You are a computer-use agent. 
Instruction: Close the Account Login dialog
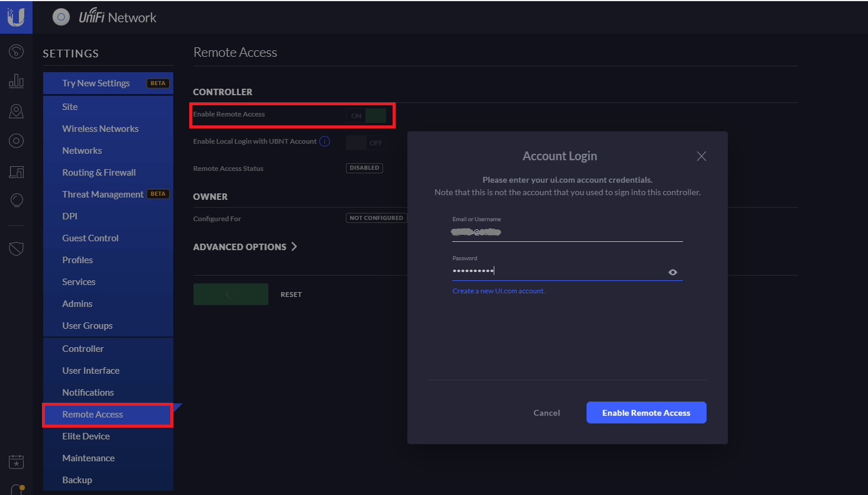coord(701,156)
